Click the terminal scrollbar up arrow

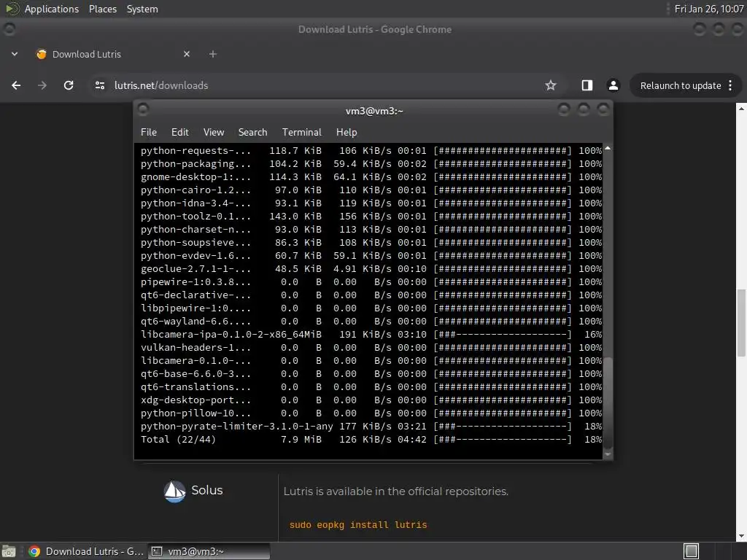608,149
